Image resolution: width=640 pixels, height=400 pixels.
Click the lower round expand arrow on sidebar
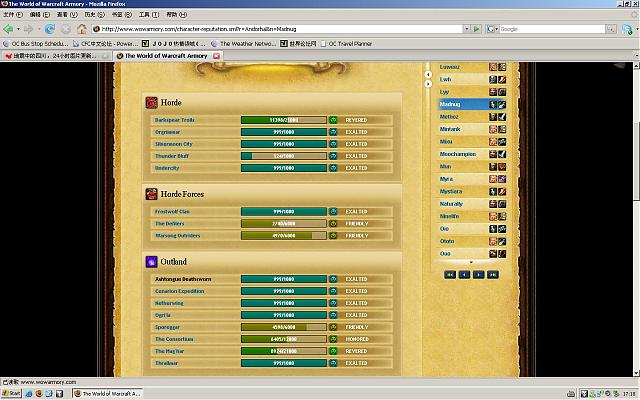coord(428,84)
